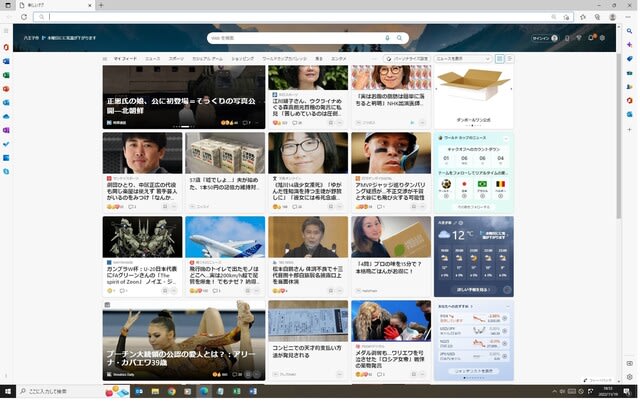Open new tab with plus icon

click(x=100, y=5)
